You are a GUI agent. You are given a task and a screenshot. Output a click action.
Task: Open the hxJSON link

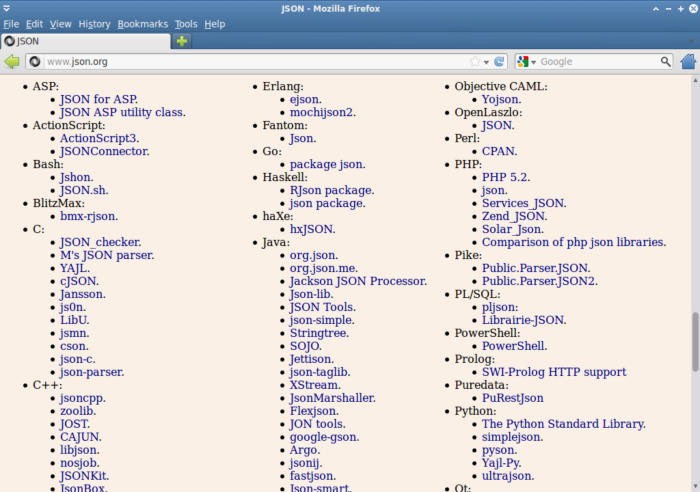(x=312, y=229)
